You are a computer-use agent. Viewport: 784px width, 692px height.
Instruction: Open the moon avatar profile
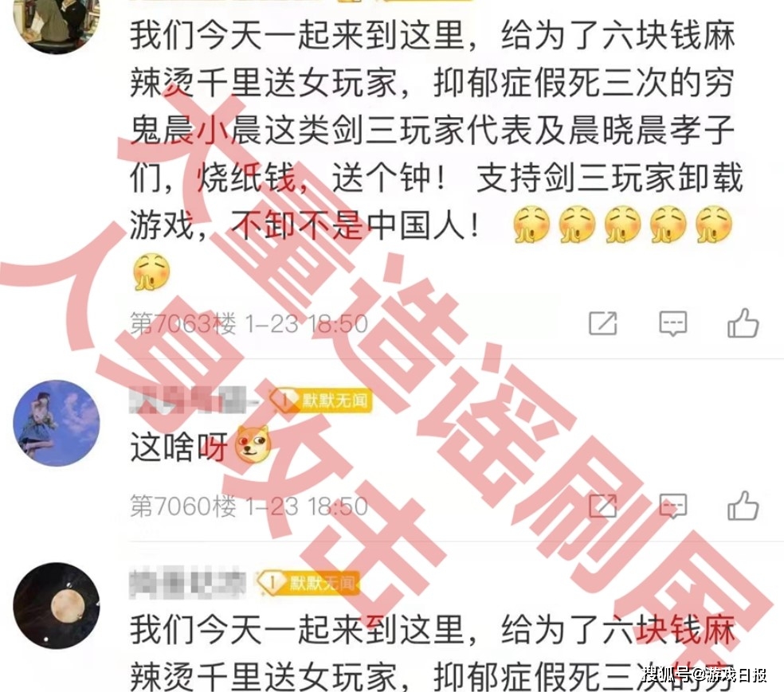(56, 605)
